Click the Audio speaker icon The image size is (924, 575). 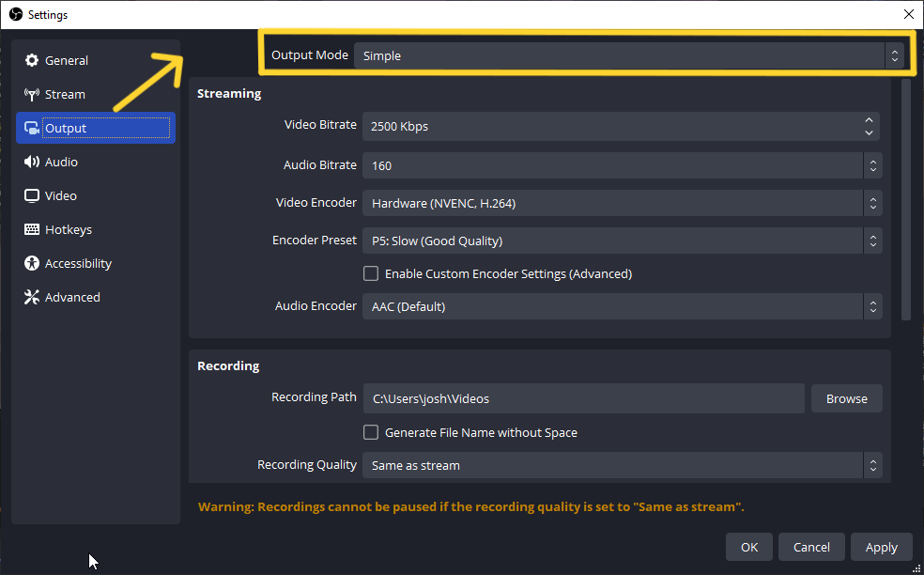click(32, 162)
